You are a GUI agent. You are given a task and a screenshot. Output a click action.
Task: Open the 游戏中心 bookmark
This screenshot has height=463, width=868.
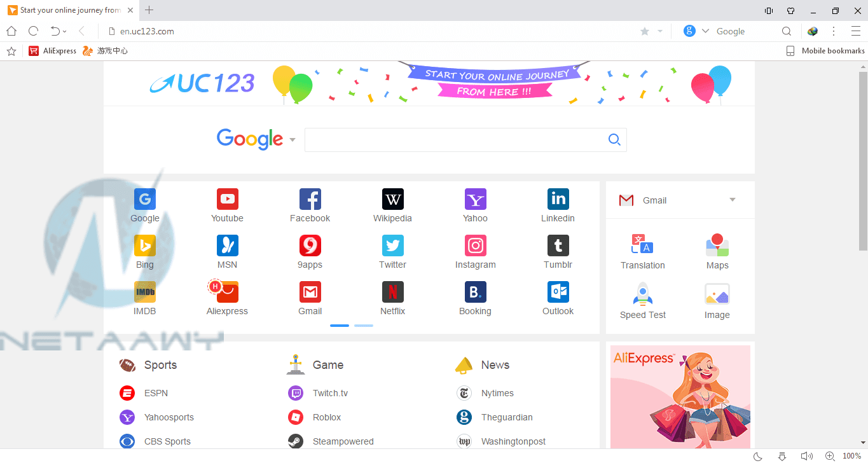[106, 51]
